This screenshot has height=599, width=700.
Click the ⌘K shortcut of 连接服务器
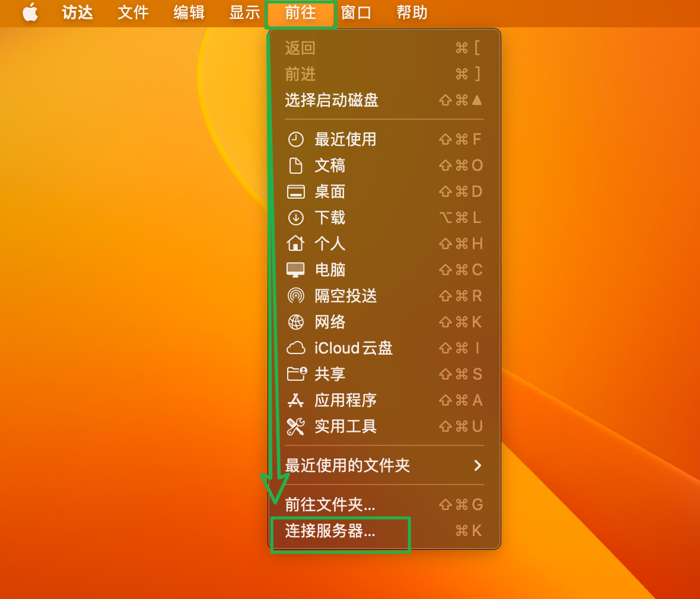pyautogui.click(x=468, y=531)
